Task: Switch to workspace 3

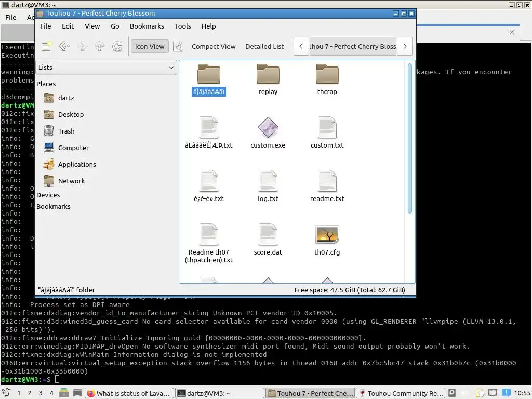Action: (x=41, y=393)
